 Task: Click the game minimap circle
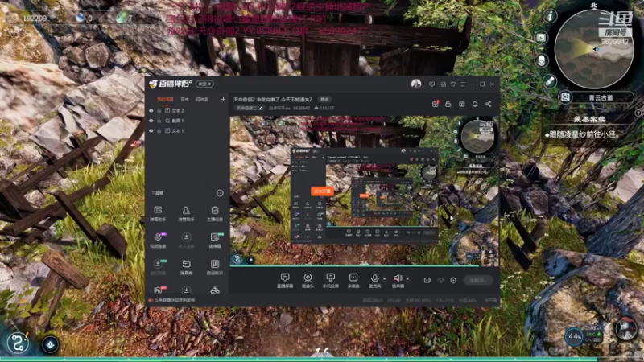[593, 49]
